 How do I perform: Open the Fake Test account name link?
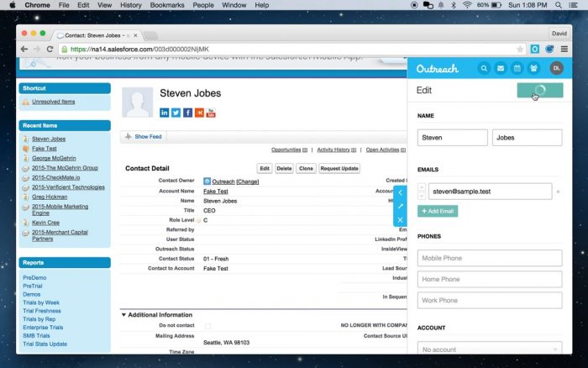click(216, 192)
